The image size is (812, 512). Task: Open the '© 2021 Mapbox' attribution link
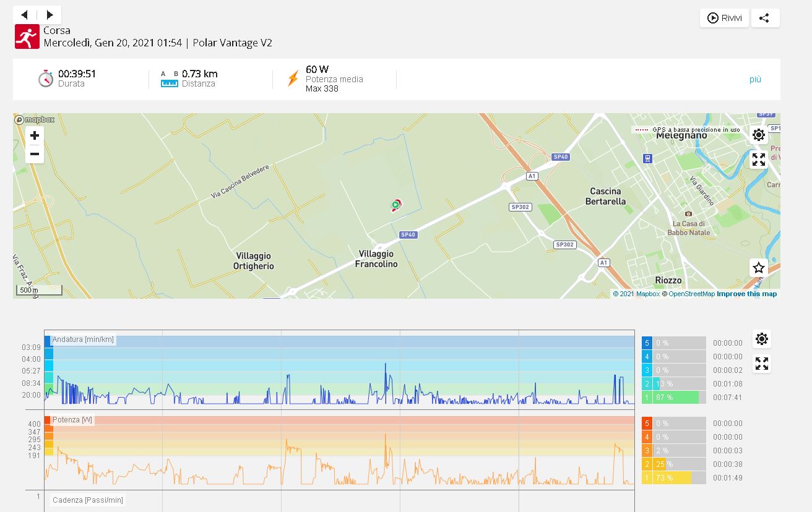click(x=636, y=294)
